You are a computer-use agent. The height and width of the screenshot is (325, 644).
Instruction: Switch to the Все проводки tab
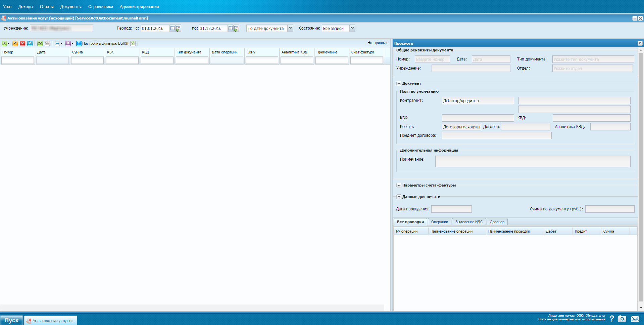[410, 222]
